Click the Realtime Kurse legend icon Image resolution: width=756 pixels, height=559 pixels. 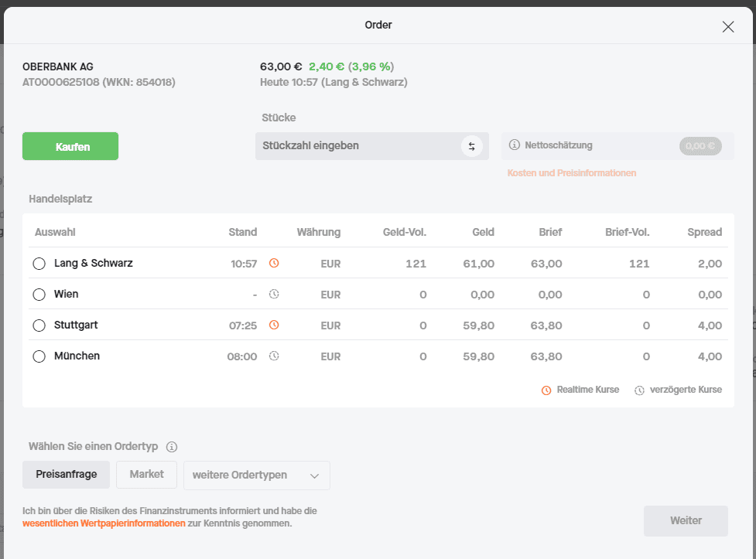[546, 390]
